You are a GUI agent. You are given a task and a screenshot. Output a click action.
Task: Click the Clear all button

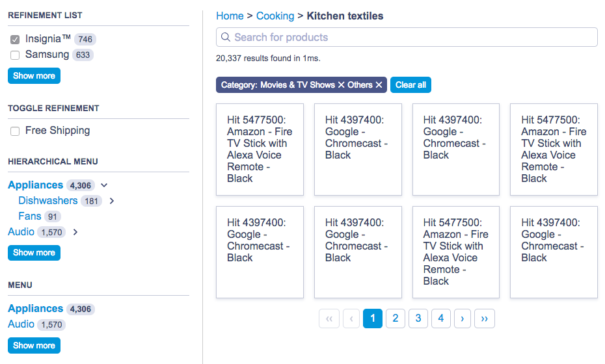click(x=410, y=85)
